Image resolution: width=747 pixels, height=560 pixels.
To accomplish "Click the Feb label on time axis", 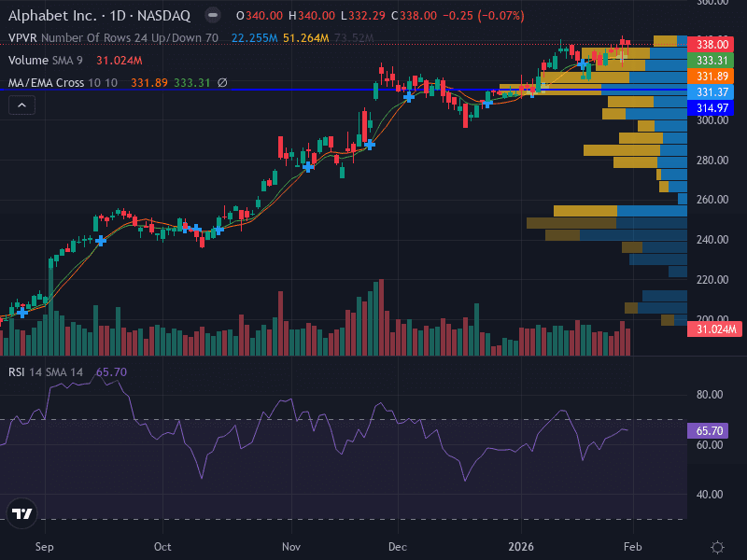I will click(633, 547).
